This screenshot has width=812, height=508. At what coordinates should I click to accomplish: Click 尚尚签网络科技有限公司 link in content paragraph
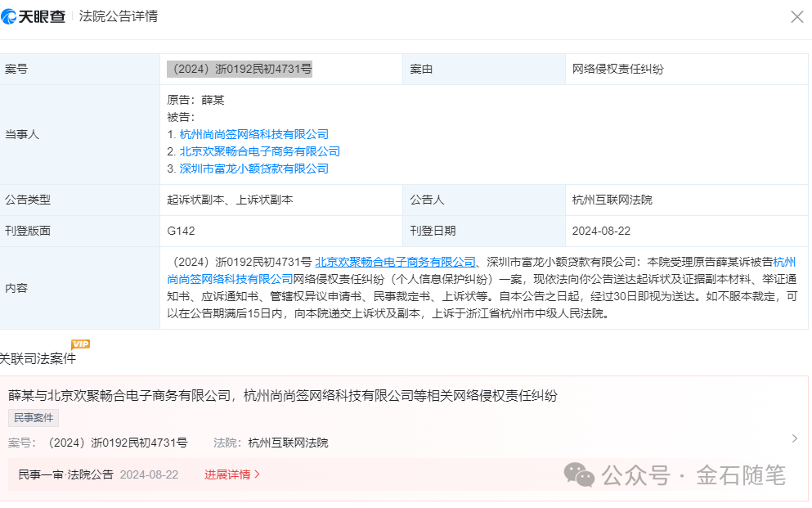tap(230, 279)
